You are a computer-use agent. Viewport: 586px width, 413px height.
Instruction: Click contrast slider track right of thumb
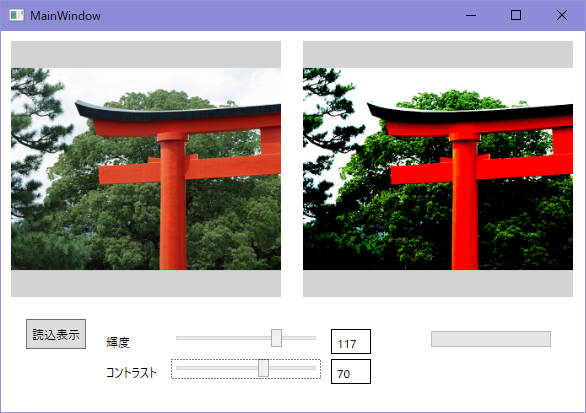pyautogui.click(x=292, y=368)
